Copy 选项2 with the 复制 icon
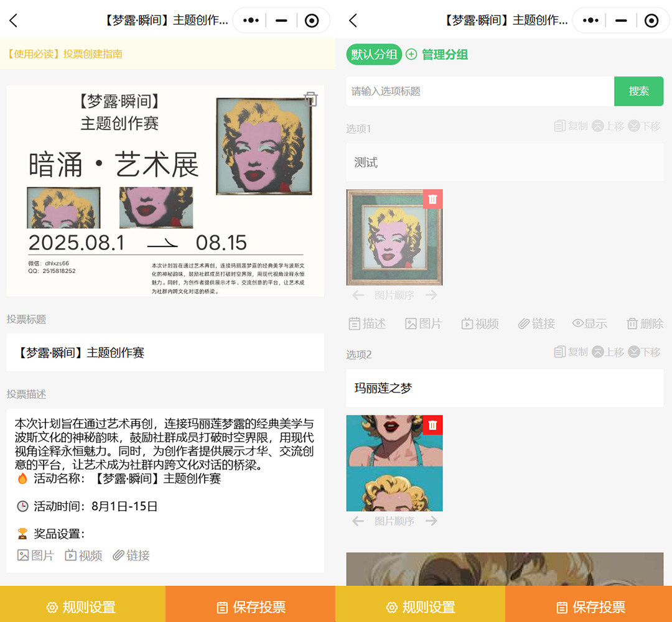 tap(571, 351)
